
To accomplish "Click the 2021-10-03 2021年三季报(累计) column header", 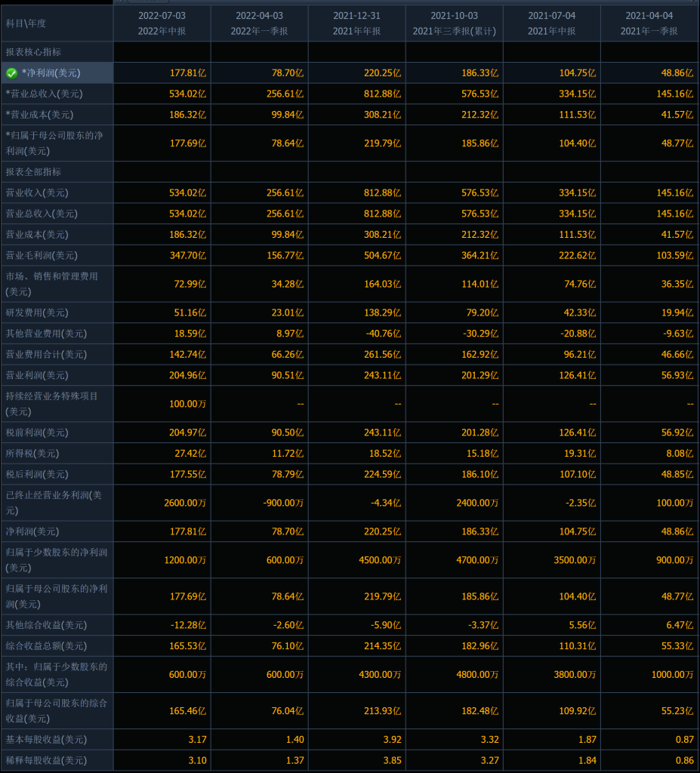I will click(x=455, y=23).
